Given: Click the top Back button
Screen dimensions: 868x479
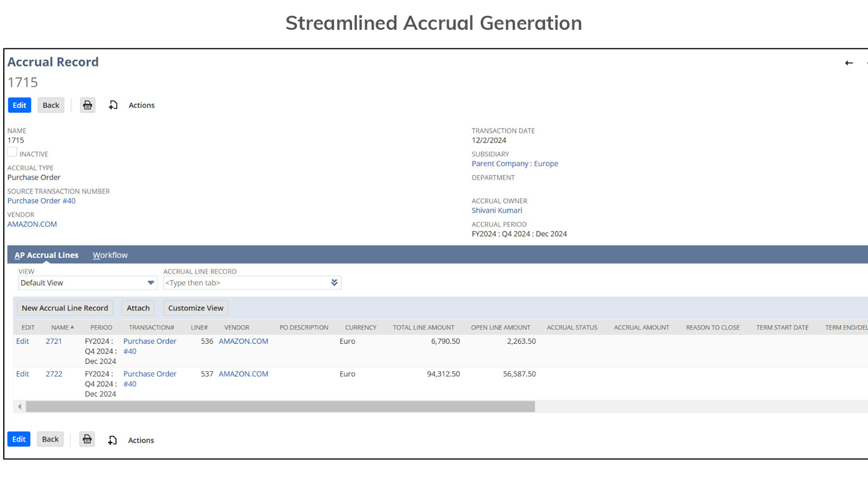Looking at the screenshot, I should click(x=51, y=105).
